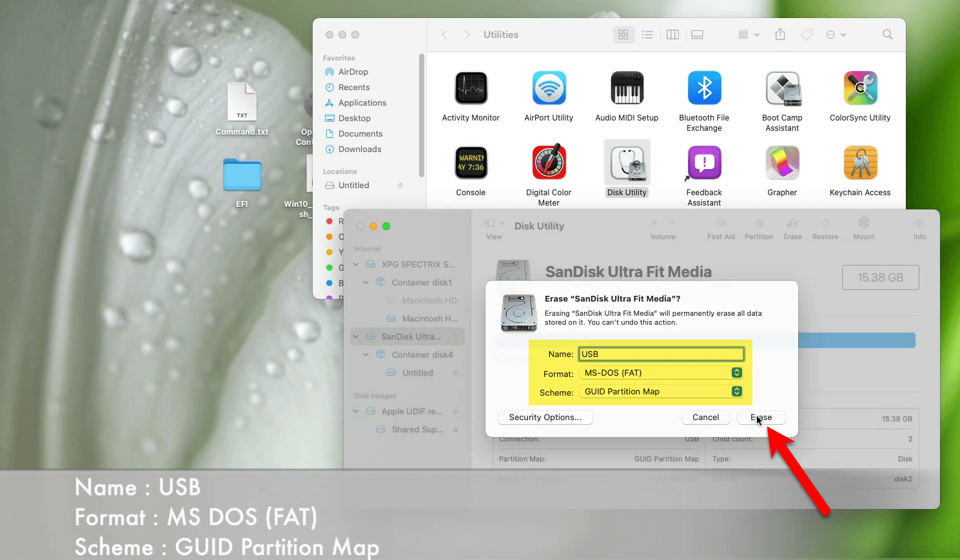
Task: Collapse Apple UDIF disk image entry
Action: coord(356,411)
